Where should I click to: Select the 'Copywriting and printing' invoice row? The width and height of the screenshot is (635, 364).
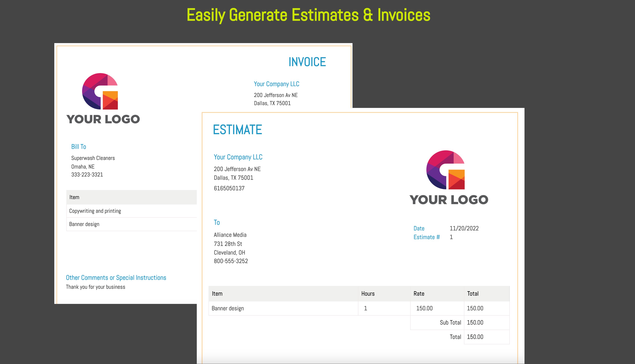pyautogui.click(x=95, y=211)
